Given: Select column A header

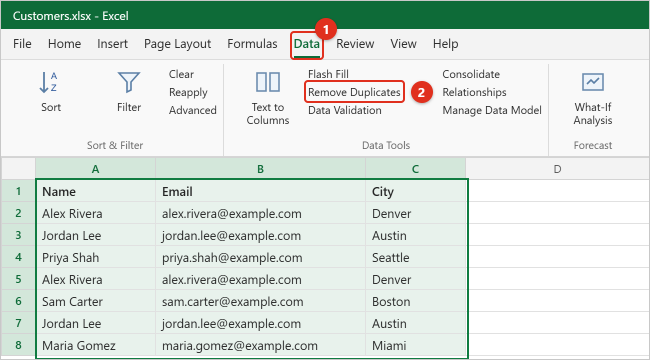Looking at the screenshot, I should (x=95, y=169).
